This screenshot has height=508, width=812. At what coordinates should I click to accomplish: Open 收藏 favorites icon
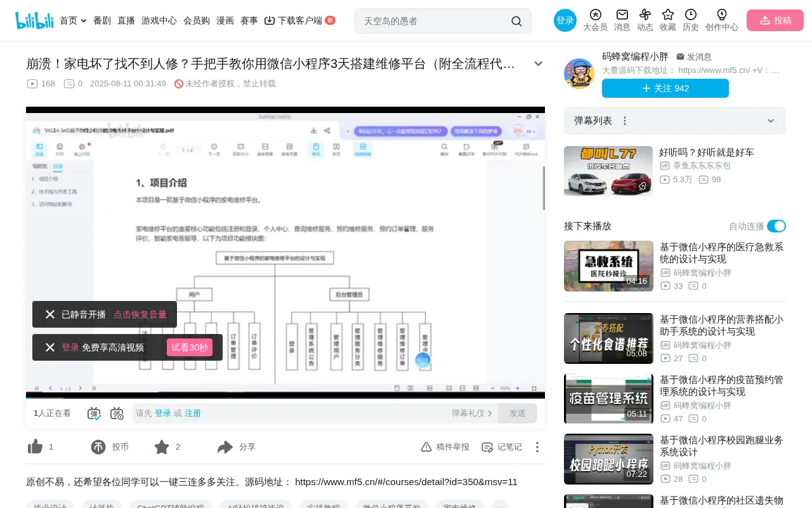point(668,15)
